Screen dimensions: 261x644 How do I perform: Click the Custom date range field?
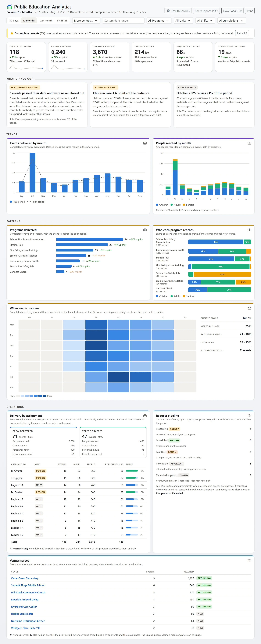(x=123, y=21)
